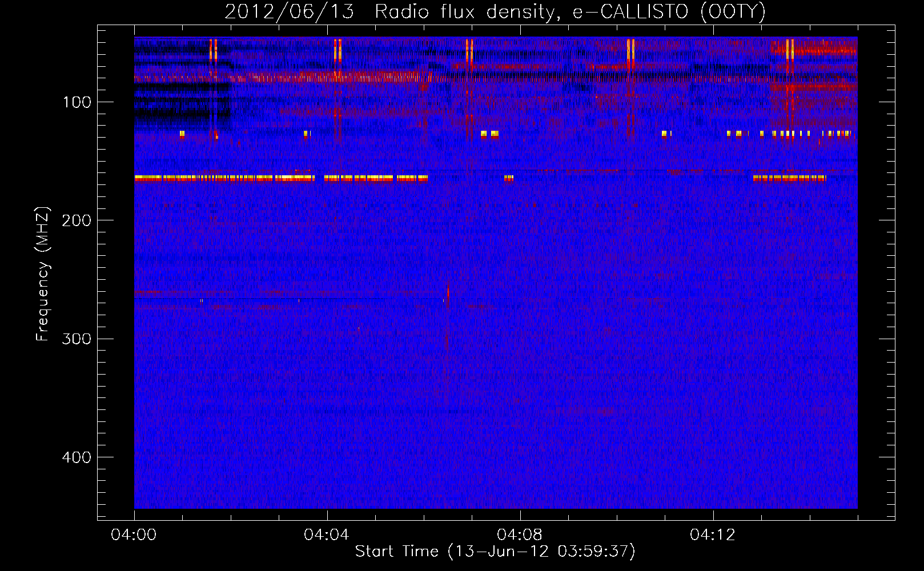The height and width of the screenshot is (571, 924).
Task: Click the 300 frequency tick label
Action: [x=77, y=339]
